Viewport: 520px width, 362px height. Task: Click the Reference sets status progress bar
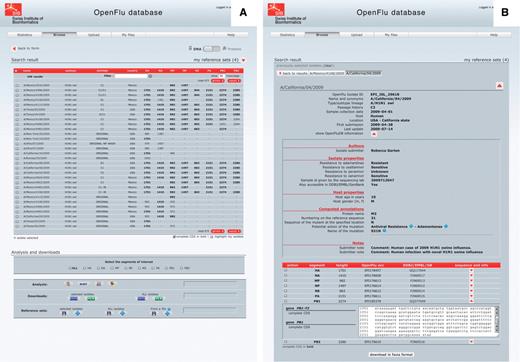click(210, 310)
